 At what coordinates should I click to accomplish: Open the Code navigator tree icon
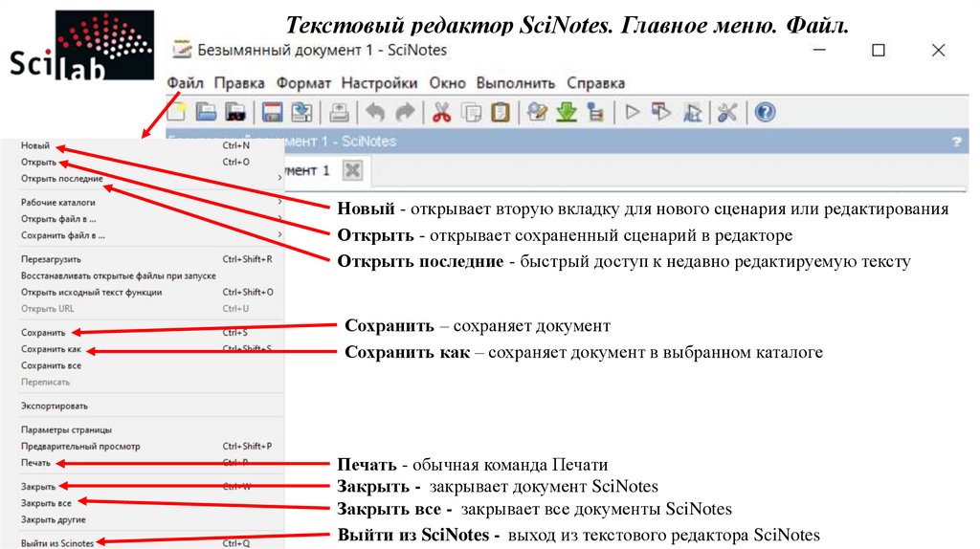[x=595, y=113]
